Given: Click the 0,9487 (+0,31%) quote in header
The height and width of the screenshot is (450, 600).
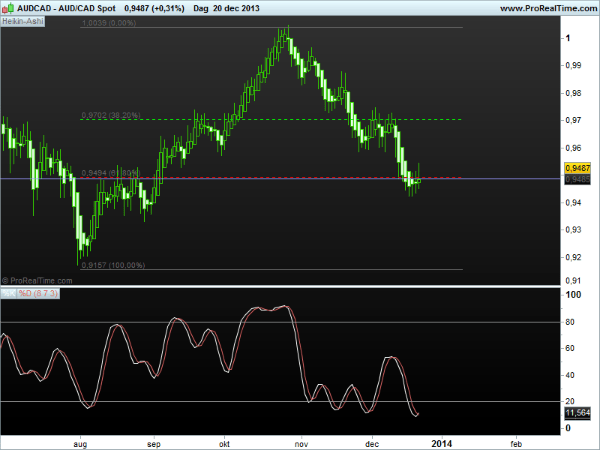Looking at the screenshot, I should 154,8.
